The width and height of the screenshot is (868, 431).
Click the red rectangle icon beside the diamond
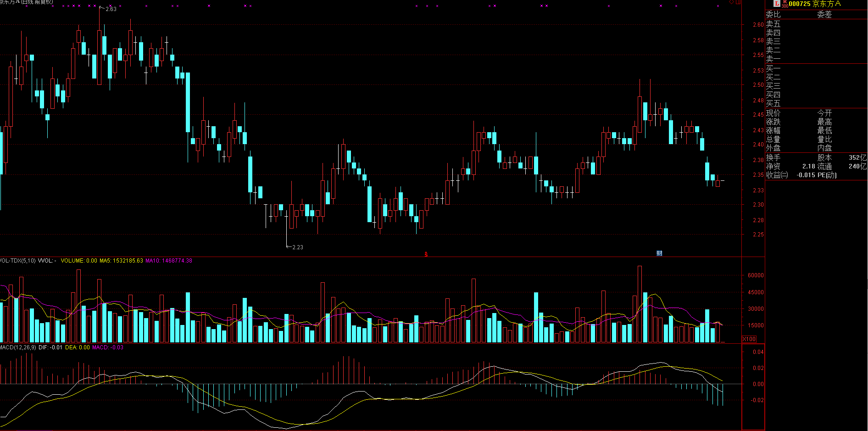[738, 2]
